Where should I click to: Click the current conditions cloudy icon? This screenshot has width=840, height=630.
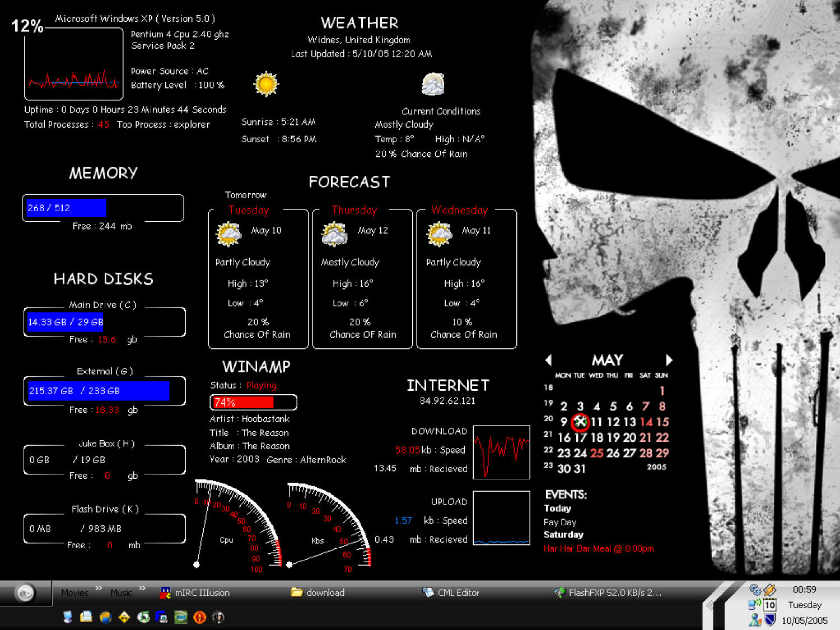433,84
